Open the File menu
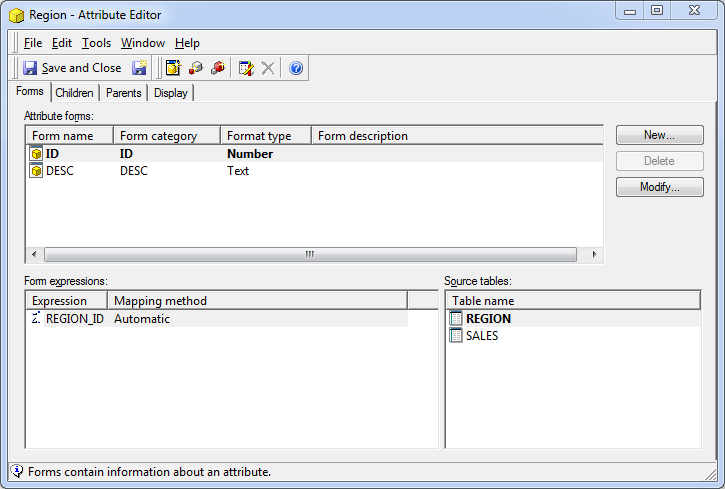Viewport: 725px width, 489px height. click(33, 43)
